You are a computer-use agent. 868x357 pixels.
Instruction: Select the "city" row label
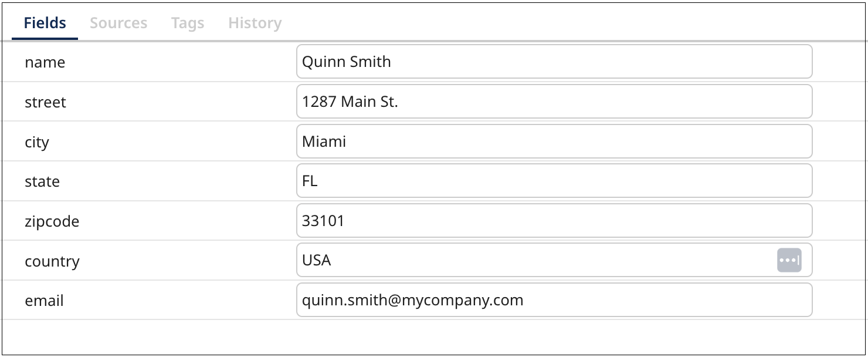[37, 142]
